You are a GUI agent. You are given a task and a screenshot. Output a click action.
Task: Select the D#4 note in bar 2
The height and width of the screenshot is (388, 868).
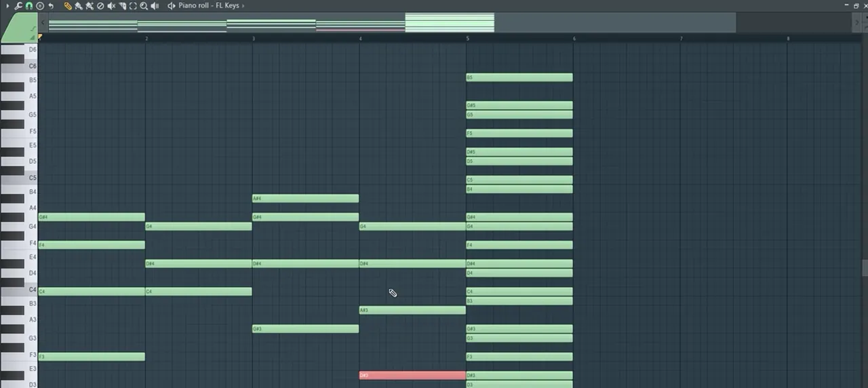click(199, 263)
